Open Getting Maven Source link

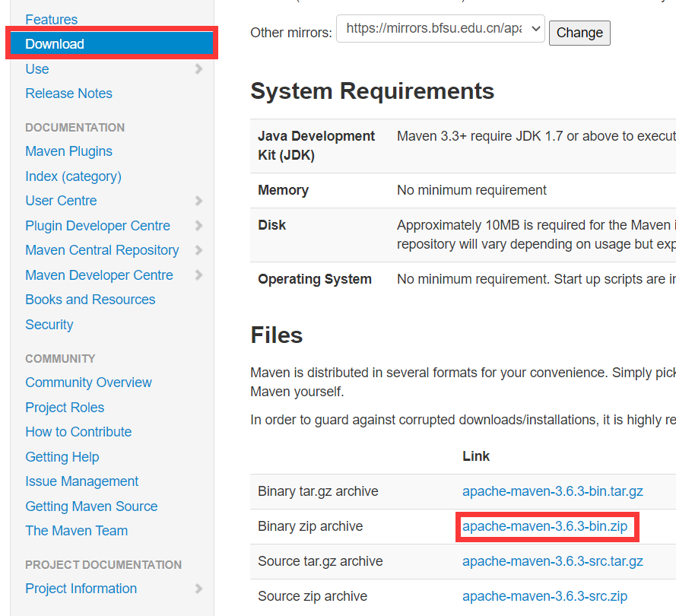[91, 506]
